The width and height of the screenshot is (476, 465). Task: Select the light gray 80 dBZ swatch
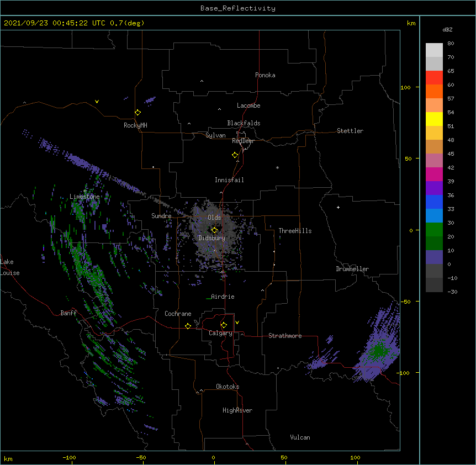[x=434, y=50]
